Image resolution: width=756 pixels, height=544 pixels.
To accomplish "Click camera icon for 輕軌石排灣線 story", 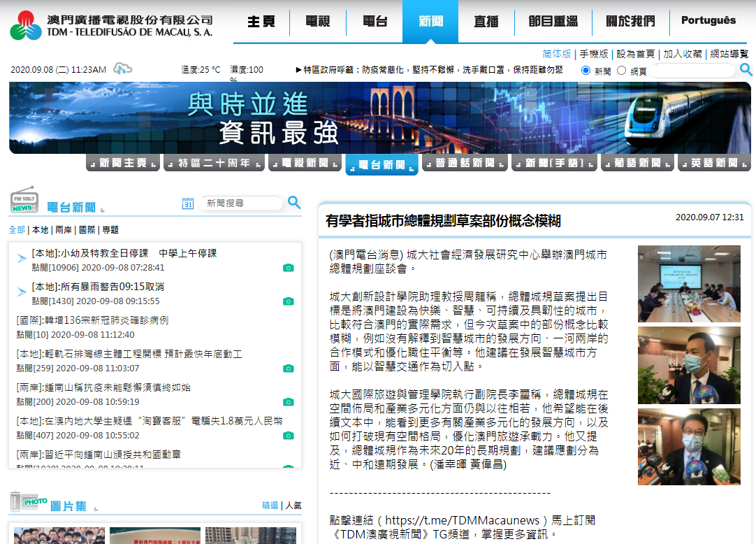I will [289, 368].
